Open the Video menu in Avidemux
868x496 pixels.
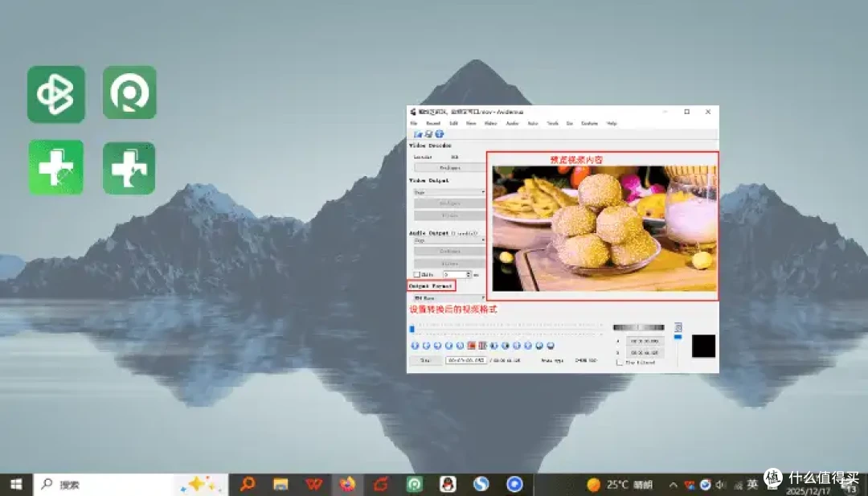(x=491, y=124)
